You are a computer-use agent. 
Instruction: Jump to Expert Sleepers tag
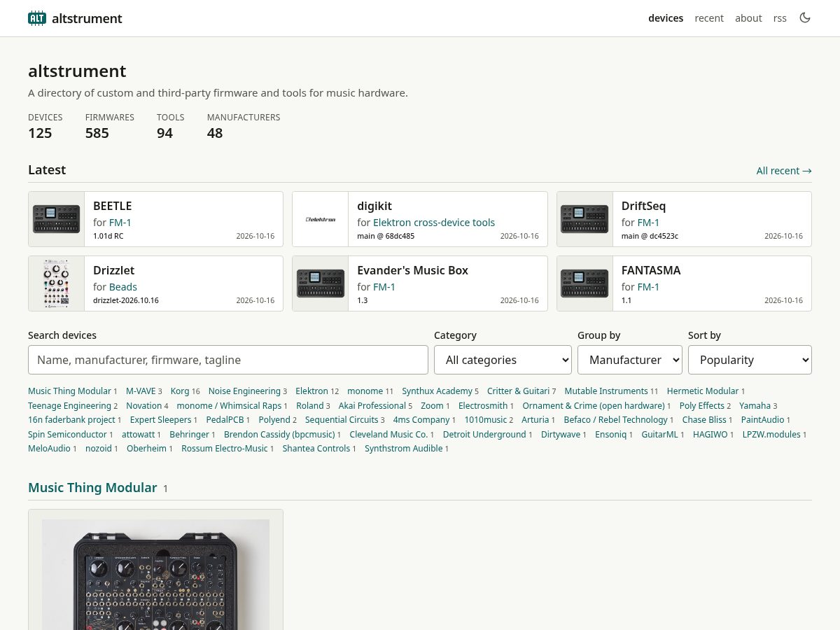[160, 420]
